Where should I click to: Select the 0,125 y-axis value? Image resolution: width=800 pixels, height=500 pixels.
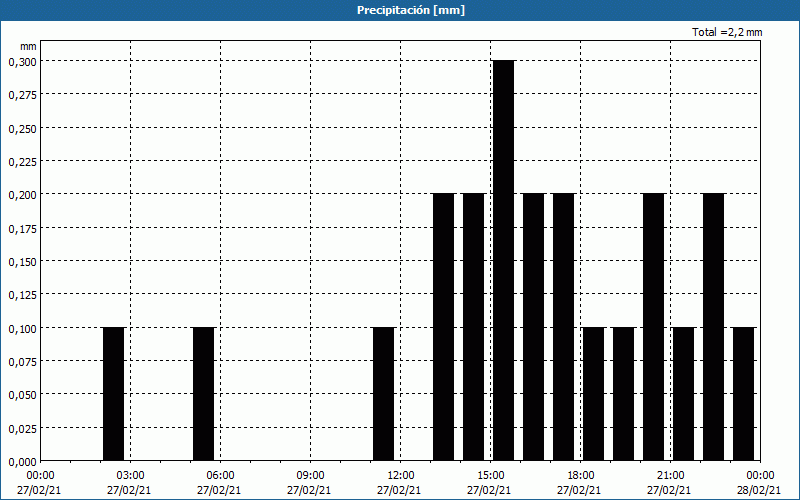pyautogui.click(x=23, y=295)
